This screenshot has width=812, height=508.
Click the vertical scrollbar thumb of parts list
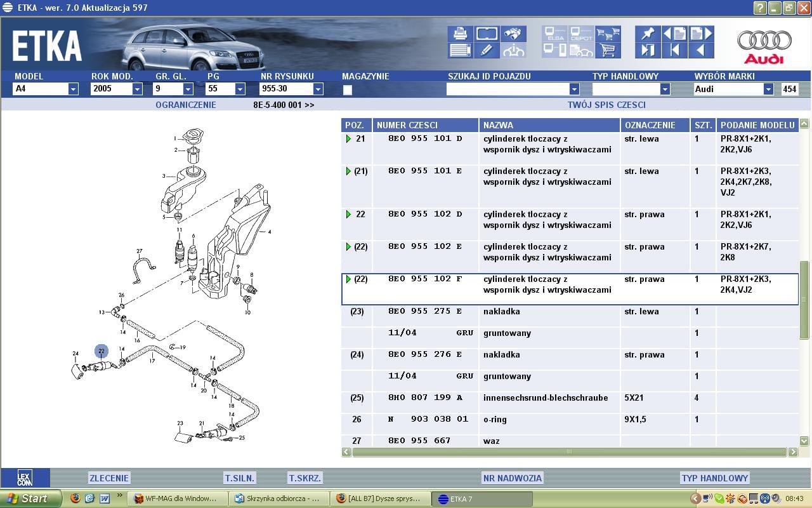pos(804,300)
